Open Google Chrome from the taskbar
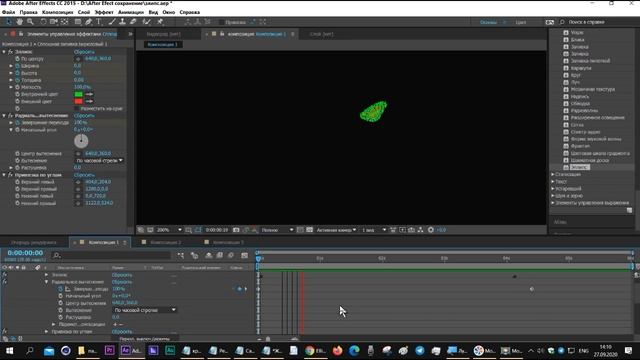The width and height of the screenshot is (640, 360). coord(310,351)
